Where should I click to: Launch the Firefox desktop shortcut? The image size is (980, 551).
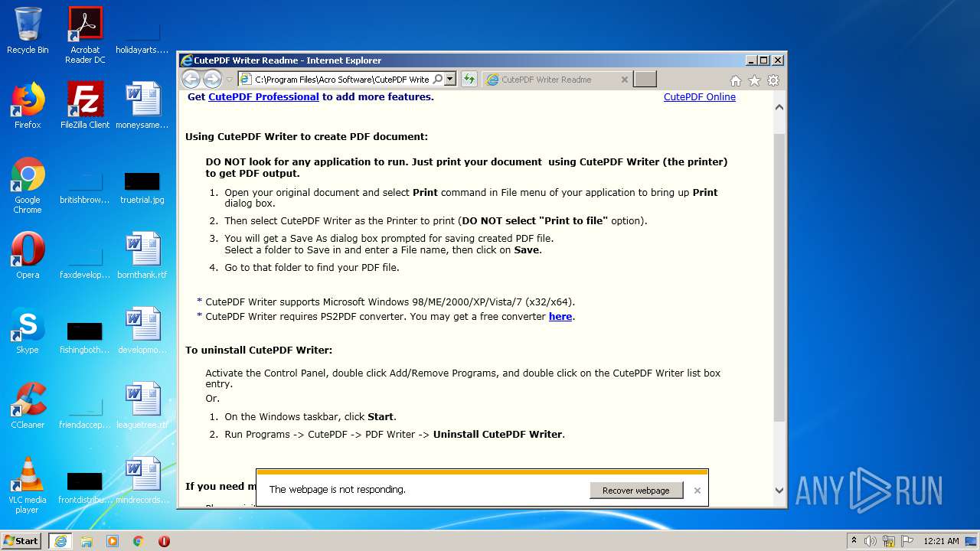(28, 106)
